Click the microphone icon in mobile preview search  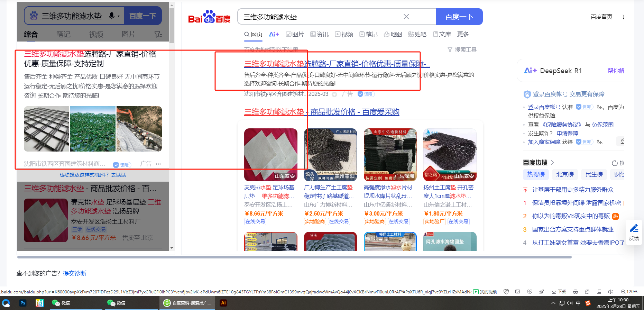click(x=112, y=16)
